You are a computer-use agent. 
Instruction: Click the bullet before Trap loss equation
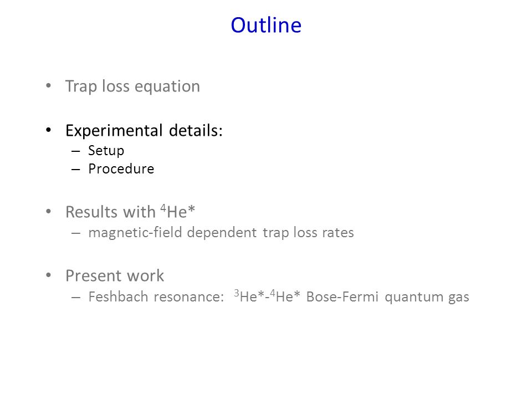point(49,85)
